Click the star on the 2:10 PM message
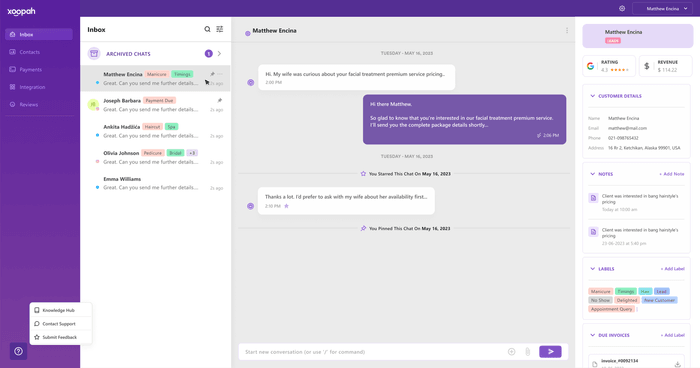The image size is (700, 368). pyautogui.click(x=287, y=206)
